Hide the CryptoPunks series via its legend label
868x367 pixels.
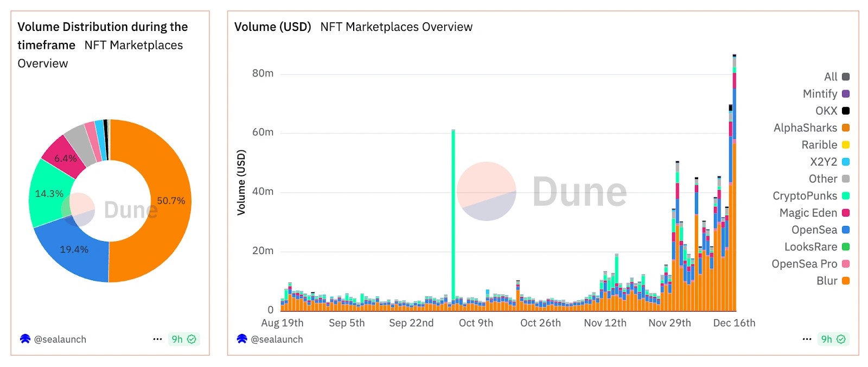coord(805,196)
